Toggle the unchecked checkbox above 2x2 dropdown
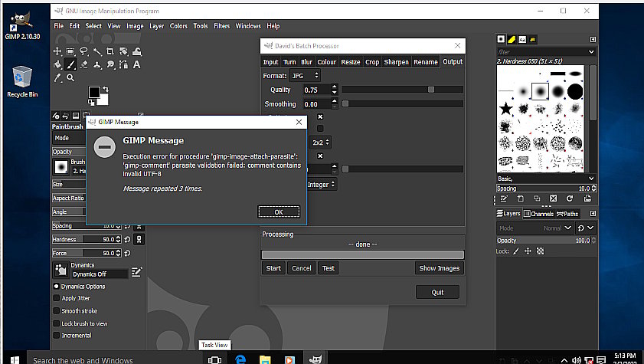This screenshot has height=364, width=644. [320, 128]
